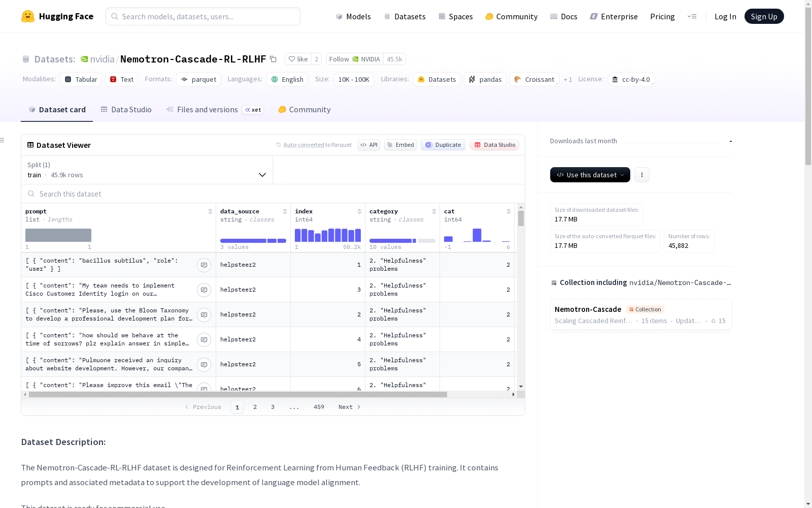
Task: Open the Community nav item
Action: (512, 16)
